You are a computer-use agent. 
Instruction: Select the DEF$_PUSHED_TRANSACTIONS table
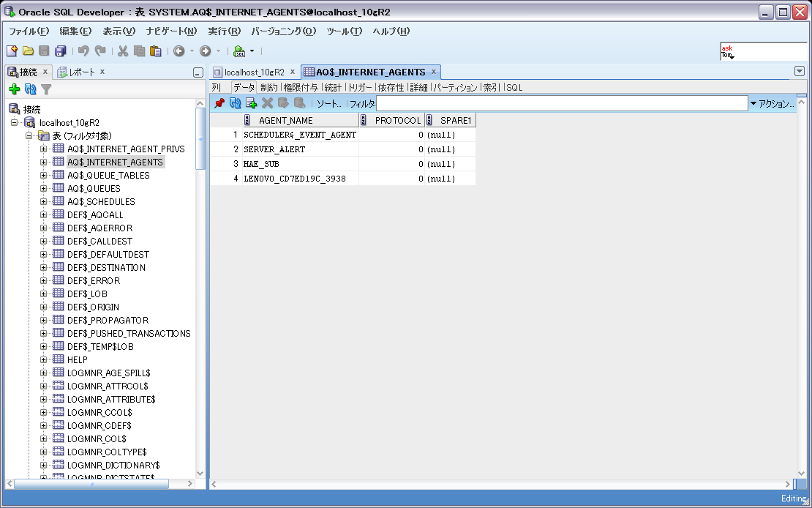click(129, 333)
